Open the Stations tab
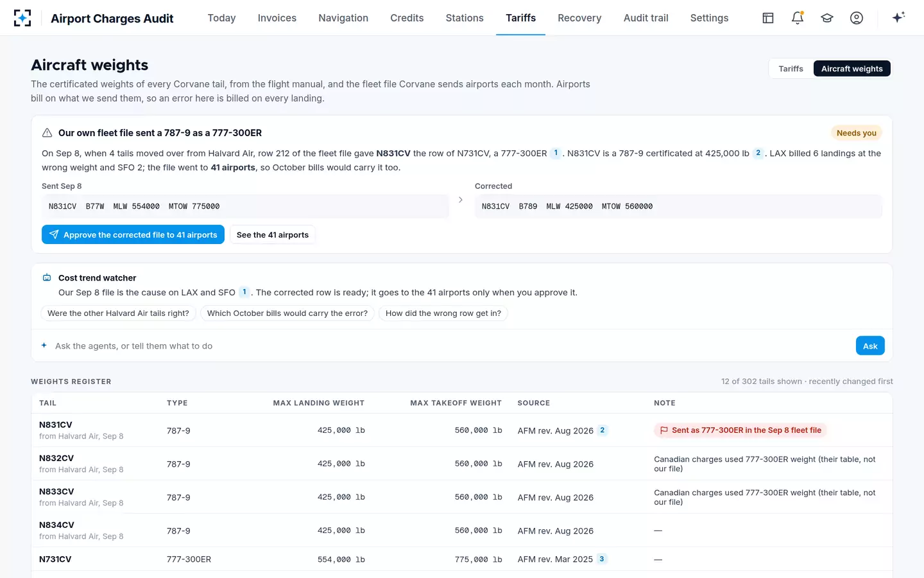The width and height of the screenshot is (924, 578). tap(465, 18)
